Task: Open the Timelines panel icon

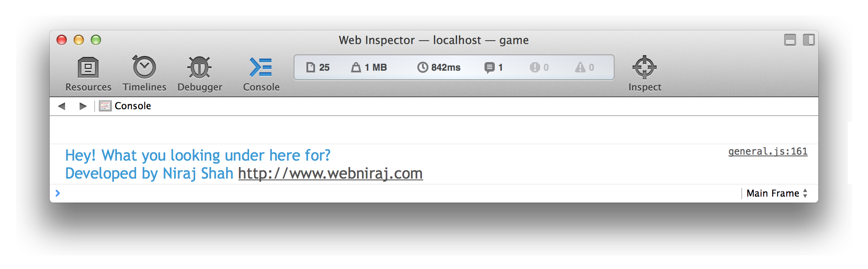Action: (x=144, y=67)
